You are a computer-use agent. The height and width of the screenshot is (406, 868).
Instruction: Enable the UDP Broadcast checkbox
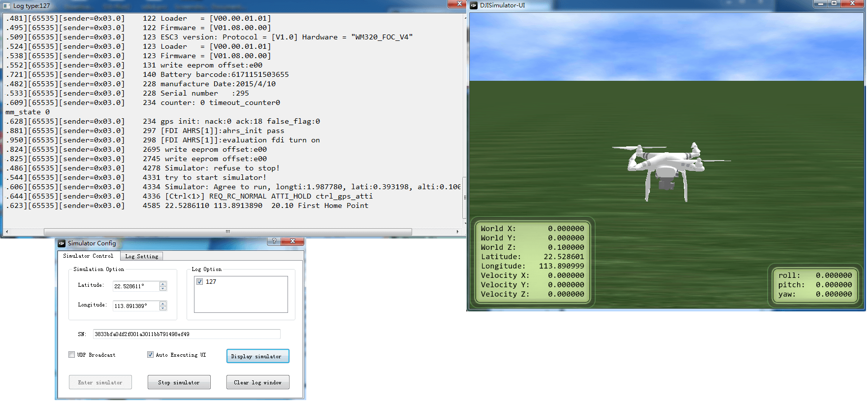[72, 355]
